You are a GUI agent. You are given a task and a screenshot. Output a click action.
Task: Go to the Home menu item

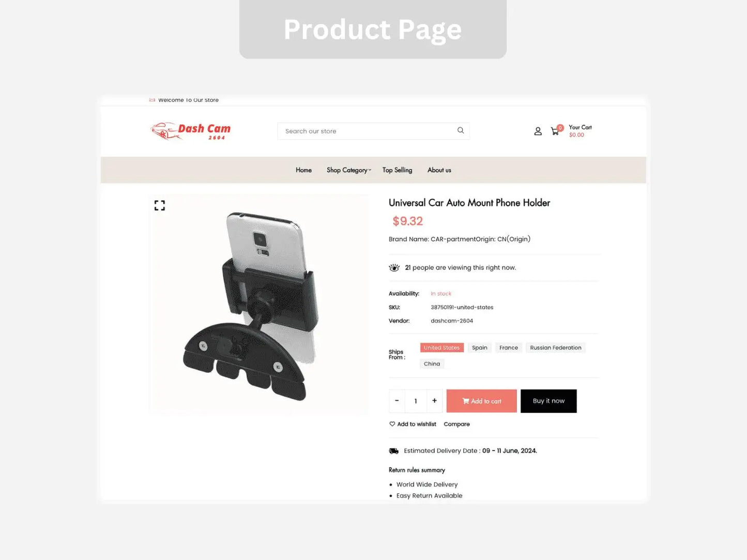coord(304,170)
